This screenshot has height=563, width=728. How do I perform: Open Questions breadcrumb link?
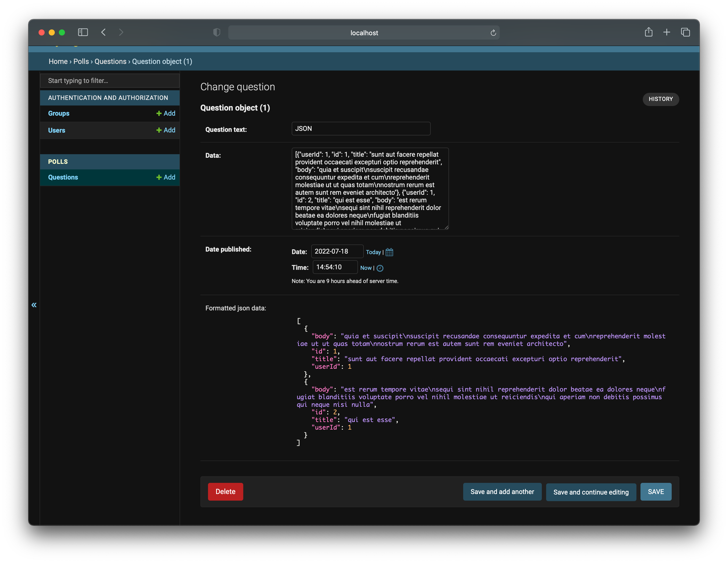coord(110,61)
